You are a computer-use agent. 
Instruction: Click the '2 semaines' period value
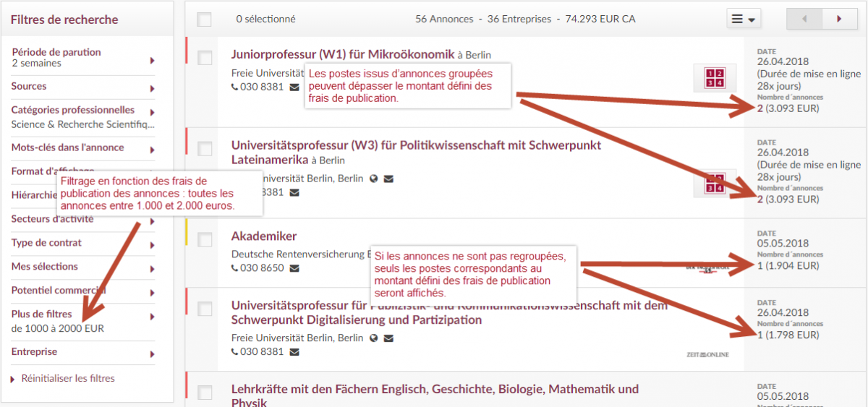pos(36,63)
